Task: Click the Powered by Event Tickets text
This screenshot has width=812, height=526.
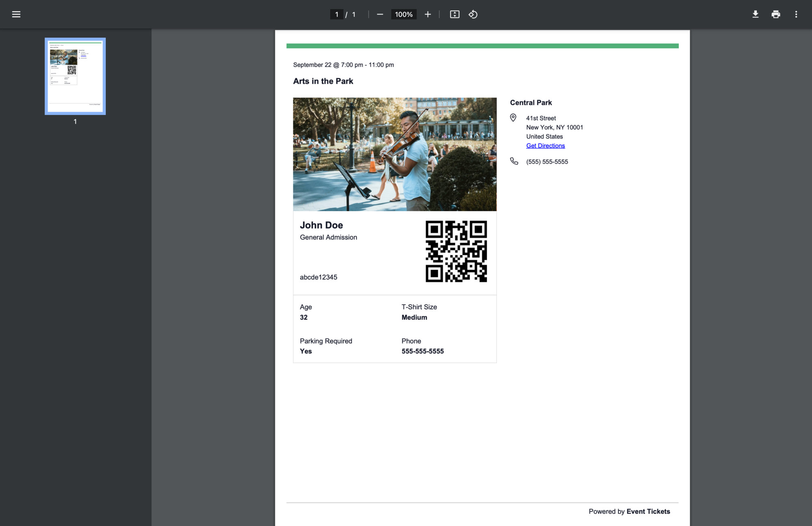Action: [x=630, y=511]
